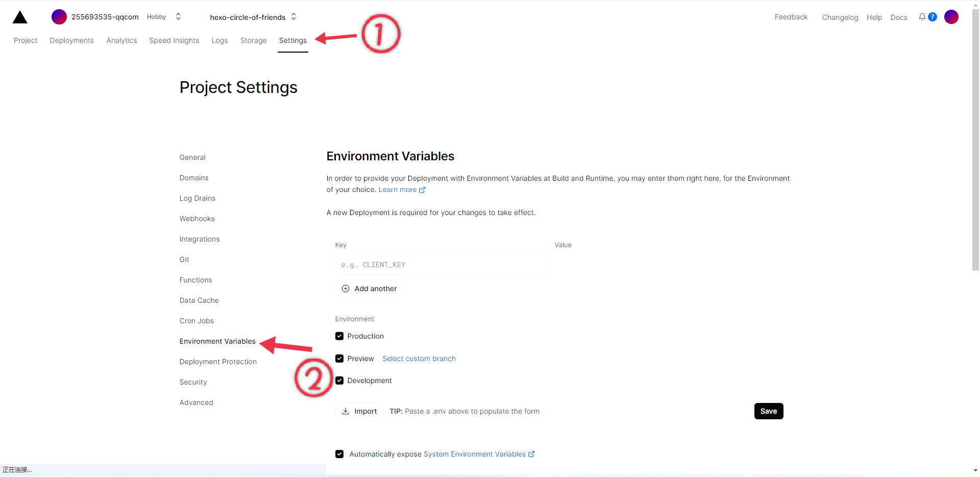Open Deployment Protection in settings sidebar
This screenshot has width=980, height=477.
tap(218, 362)
